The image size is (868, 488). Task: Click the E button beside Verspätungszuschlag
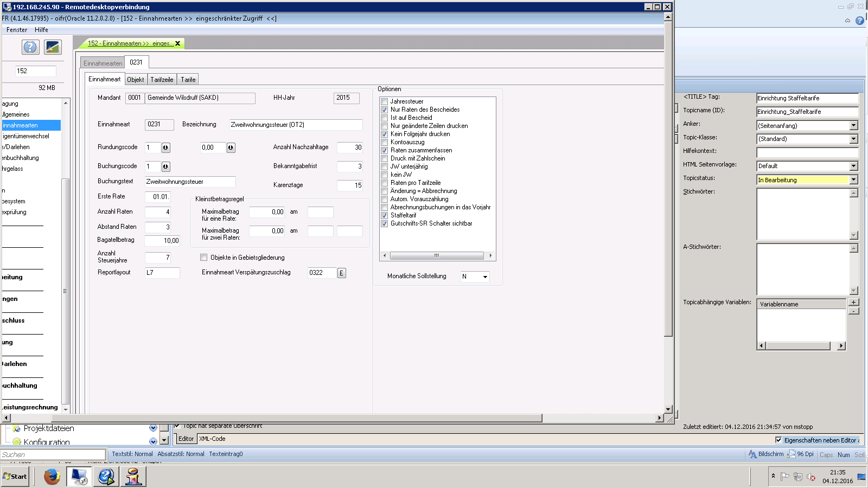coord(341,273)
